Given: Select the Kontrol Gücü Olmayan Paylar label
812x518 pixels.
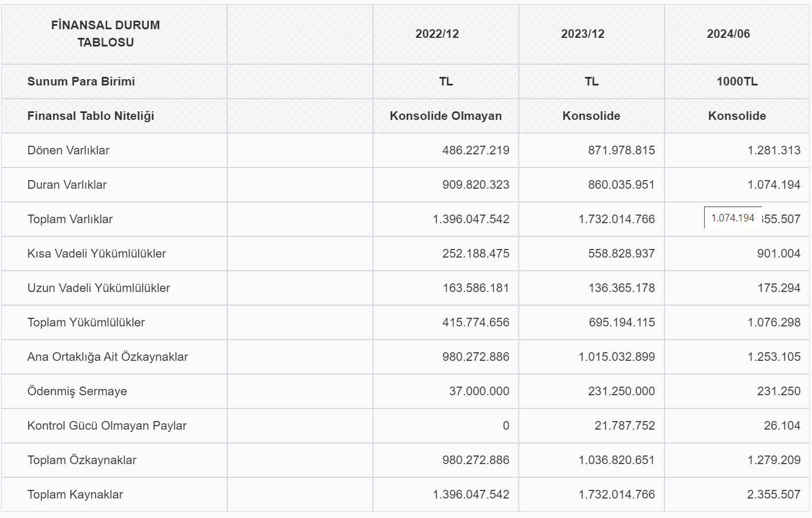Looking at the screenshot, I should click(x=107, y=426).
